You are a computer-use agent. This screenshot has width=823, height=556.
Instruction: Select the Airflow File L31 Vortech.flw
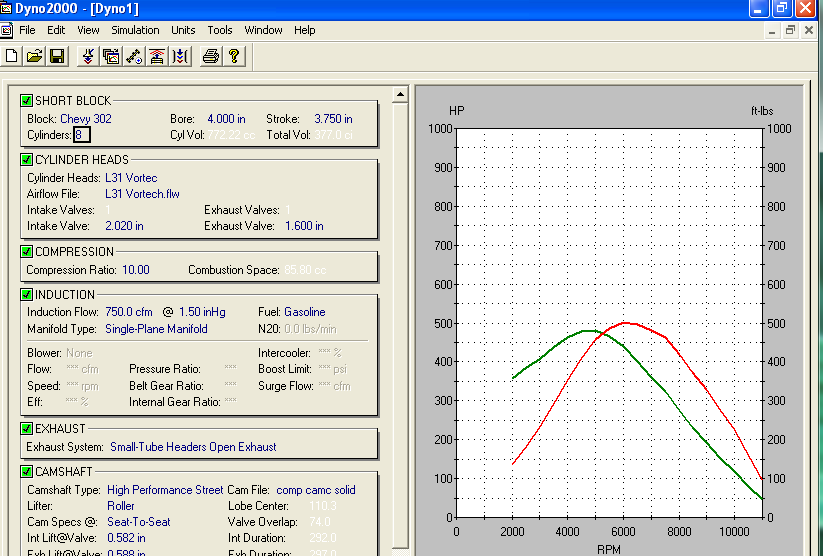142,194
